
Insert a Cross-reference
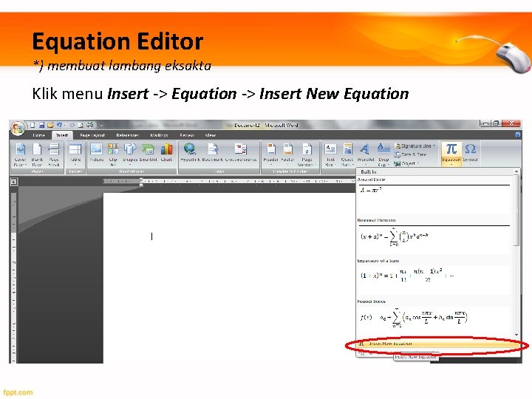[x=241, y=152]
